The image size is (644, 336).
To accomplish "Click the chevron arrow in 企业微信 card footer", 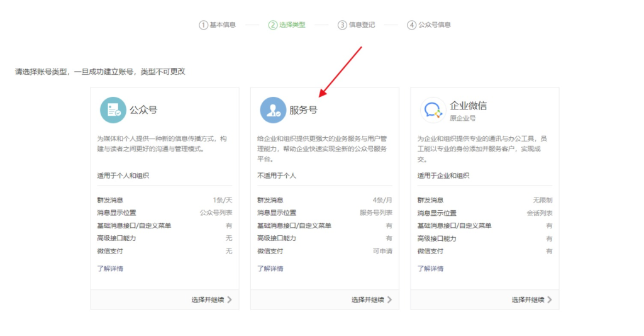I will [550, 300].
